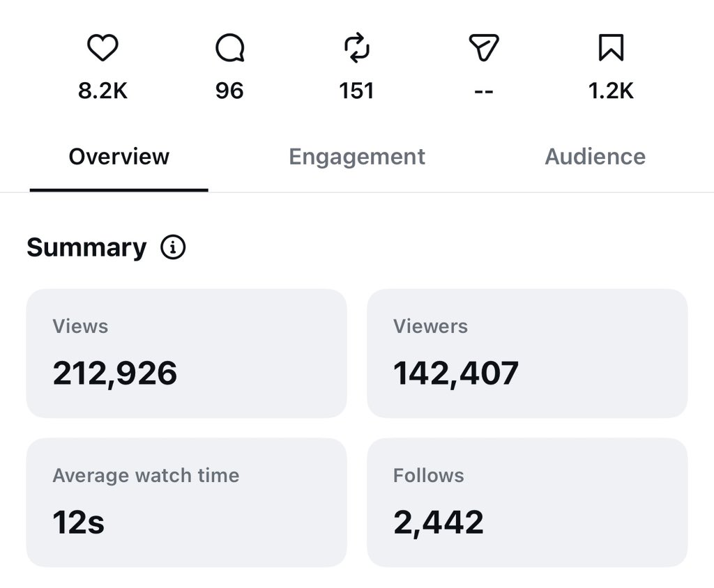The image size is (714, 588).
Task: Select the 1.2K bookmarks count
Action: (x=611, y=91)
